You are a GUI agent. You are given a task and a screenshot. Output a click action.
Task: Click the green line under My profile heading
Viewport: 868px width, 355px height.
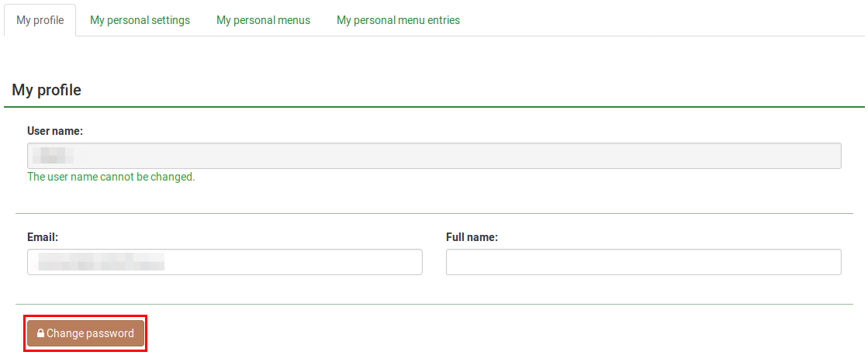tap(434, 106)
